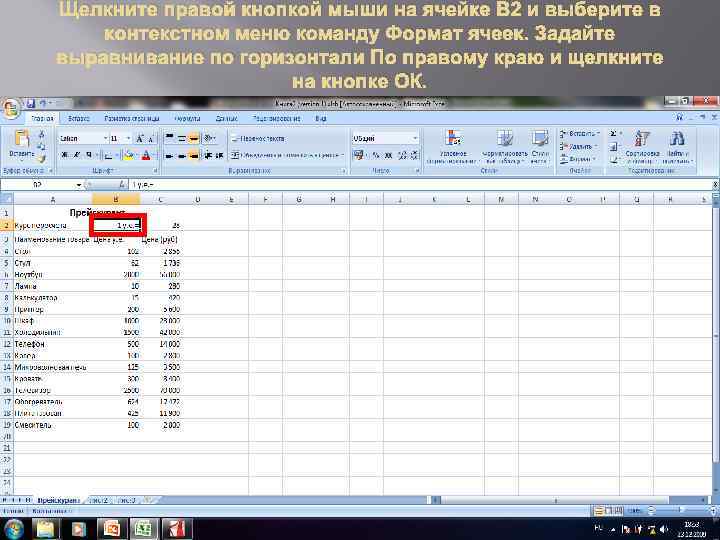The image size is (720, 540).
Task: Decrease decimal places
Action: click(414, 155)
